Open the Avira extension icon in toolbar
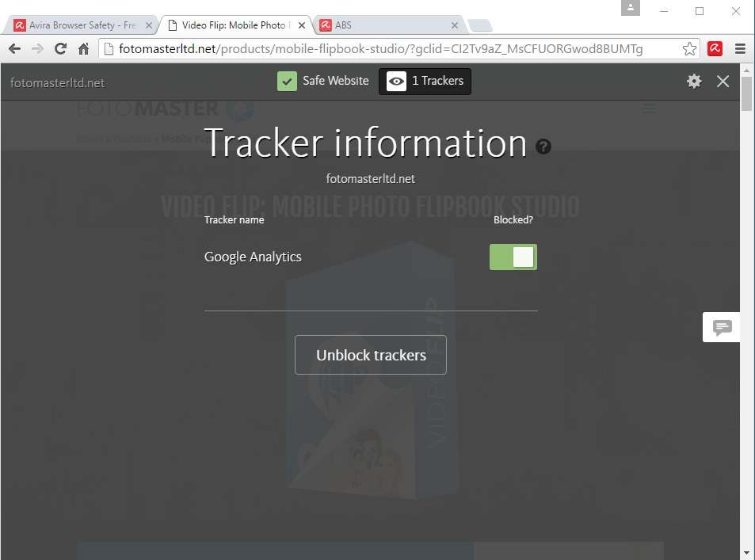The width and height of the screenshot is (755, 560). click(715, 48)
